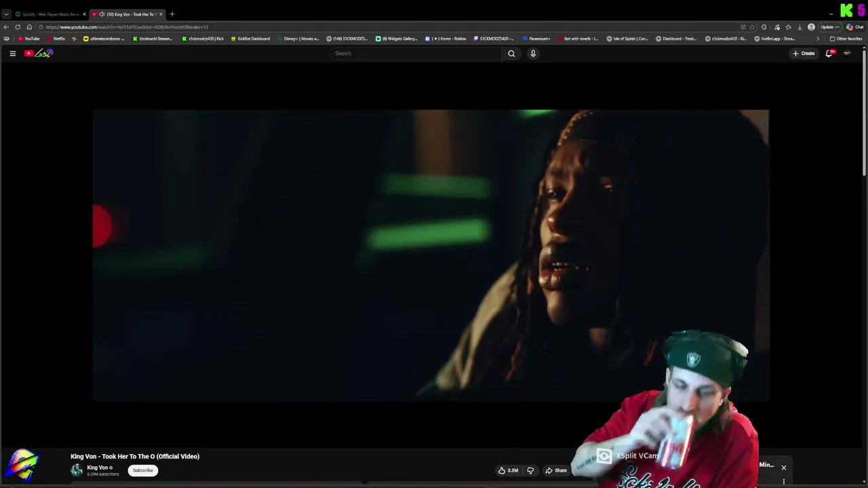This screenshot has height=488, width=868.
Task: Add page to favorites star
Action: tap(752, 27)
